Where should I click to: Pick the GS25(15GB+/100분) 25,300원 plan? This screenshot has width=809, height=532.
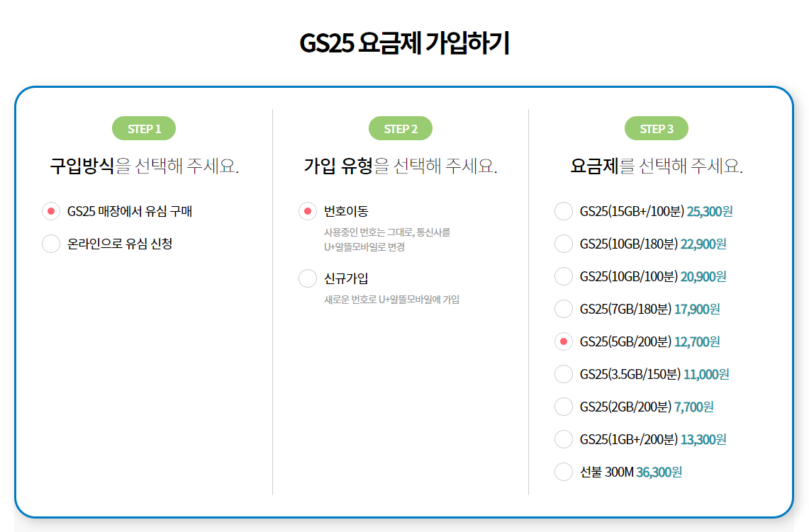[564, 211]
